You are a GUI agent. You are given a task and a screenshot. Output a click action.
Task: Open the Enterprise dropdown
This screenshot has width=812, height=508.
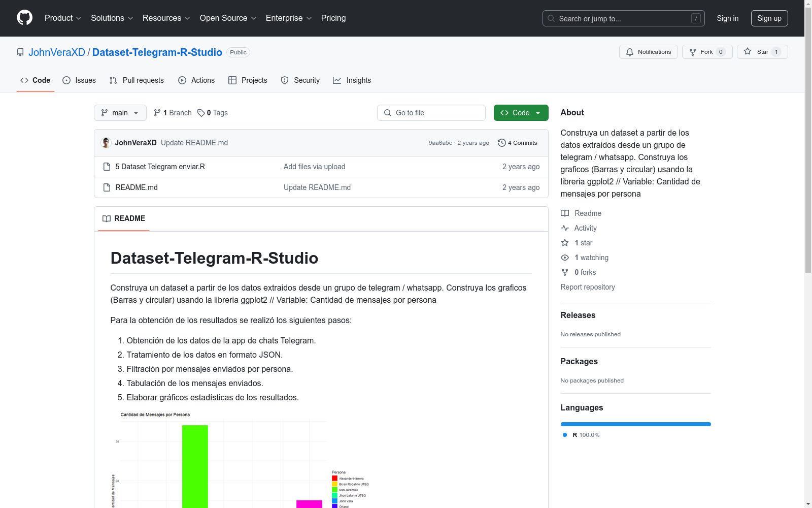pyautogui.click(x=289, y=18)
